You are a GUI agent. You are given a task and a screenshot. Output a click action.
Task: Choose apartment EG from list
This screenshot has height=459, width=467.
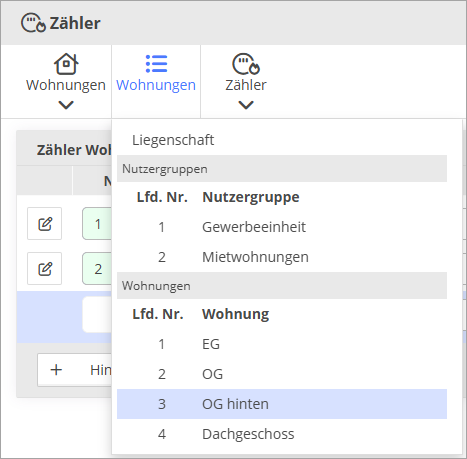282,344
